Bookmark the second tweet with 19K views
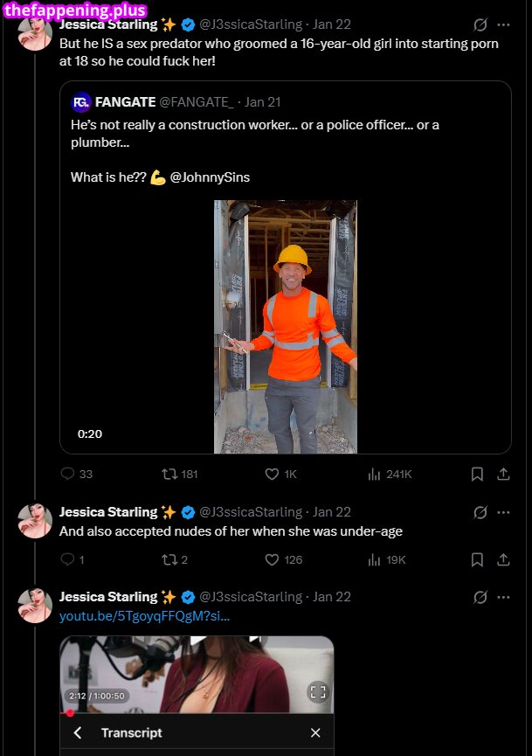Viewport: 532px width, 756px height. pyautogui.click(x=477, y=559)
